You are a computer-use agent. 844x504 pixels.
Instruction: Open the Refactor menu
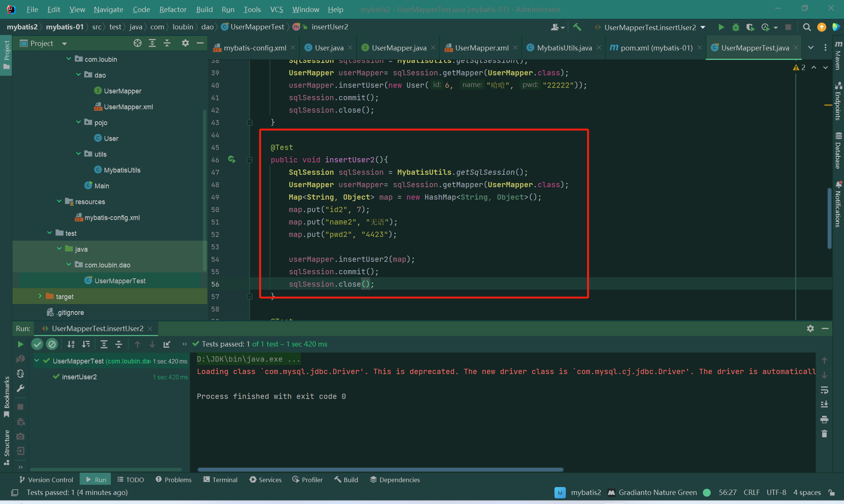(x=173, y=9)
